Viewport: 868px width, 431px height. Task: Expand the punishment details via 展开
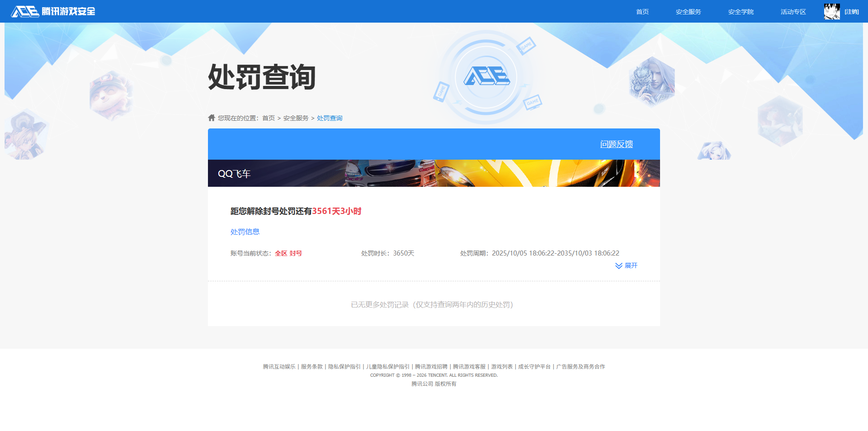[631, 265]
